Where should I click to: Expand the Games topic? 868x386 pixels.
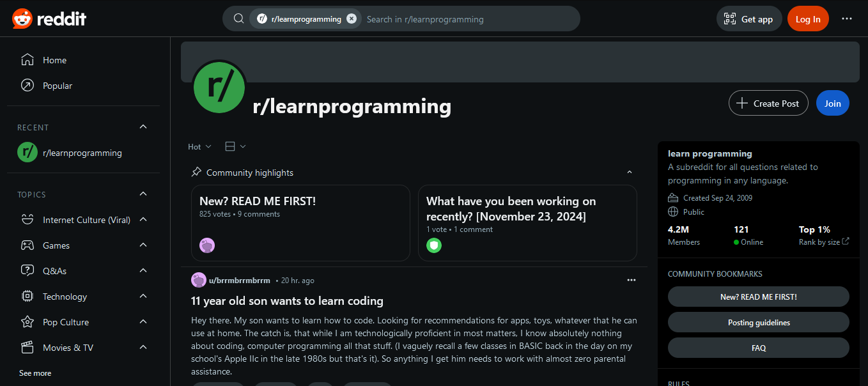point(143,245)
